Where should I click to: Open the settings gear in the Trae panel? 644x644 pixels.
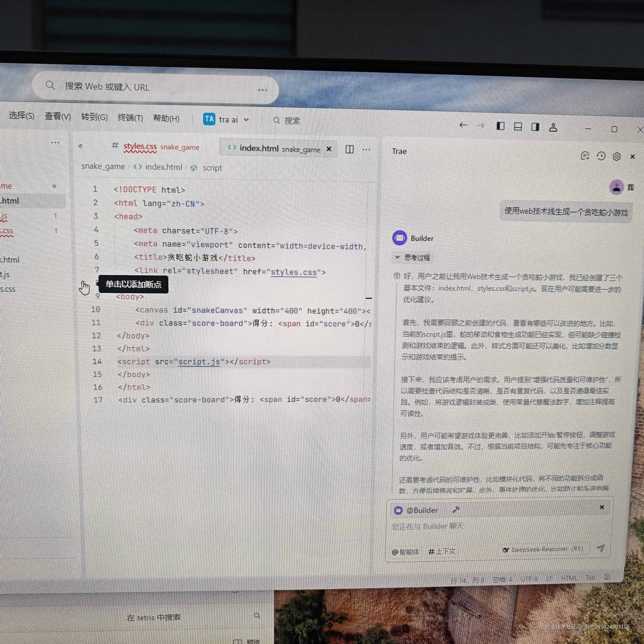tap(617, 156)
